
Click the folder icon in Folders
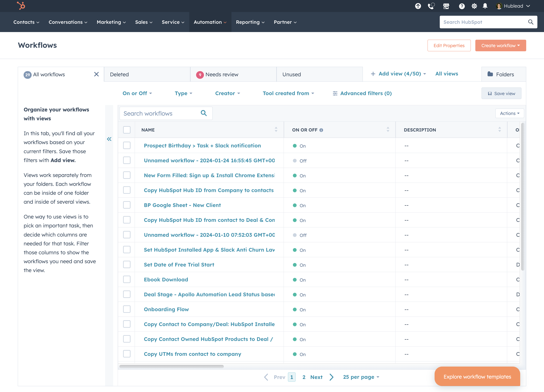490,74
